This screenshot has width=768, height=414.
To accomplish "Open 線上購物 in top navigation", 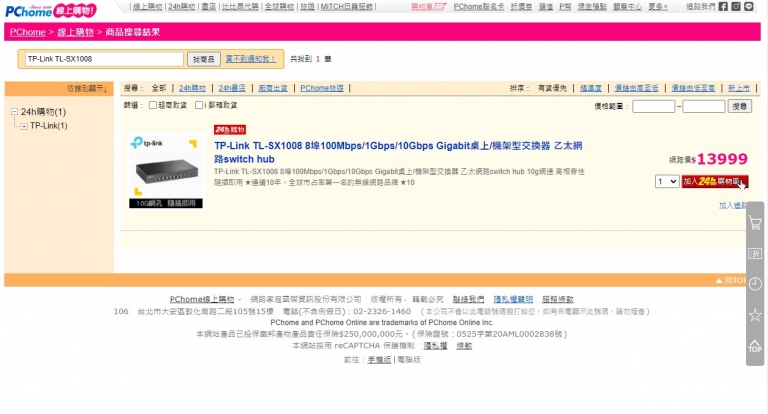I will pos(147,6).
